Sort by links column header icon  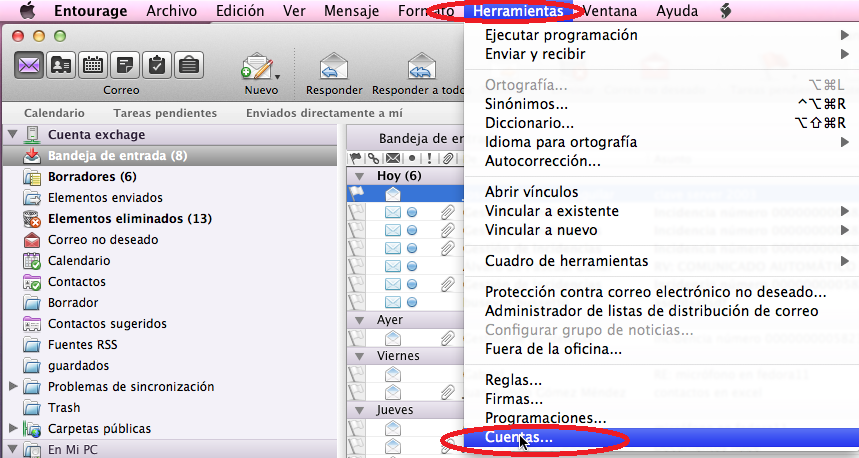pyautogui.click(x=373, y=159)
